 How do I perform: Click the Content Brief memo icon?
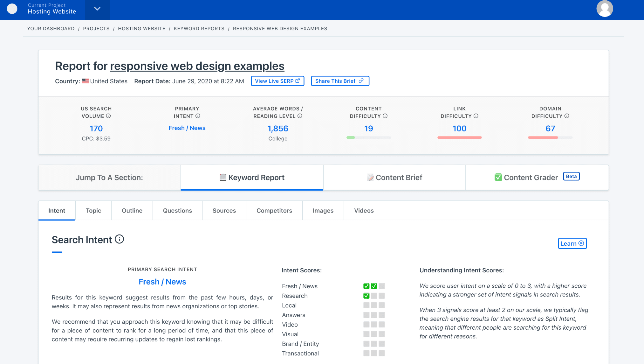[x=370, y=177]
